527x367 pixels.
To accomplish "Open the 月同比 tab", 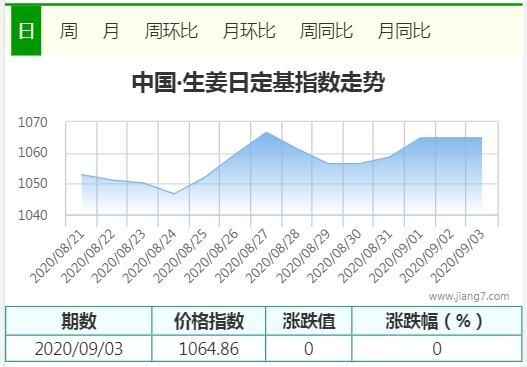I will 404,31.
